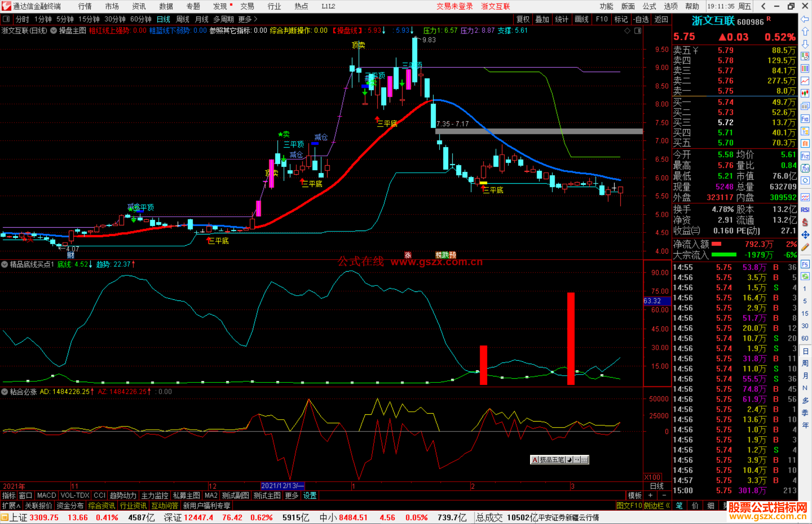This screenshot has width=812, height=524.
Task: Click the F10 button in chart toolbar
Action: 601,19
